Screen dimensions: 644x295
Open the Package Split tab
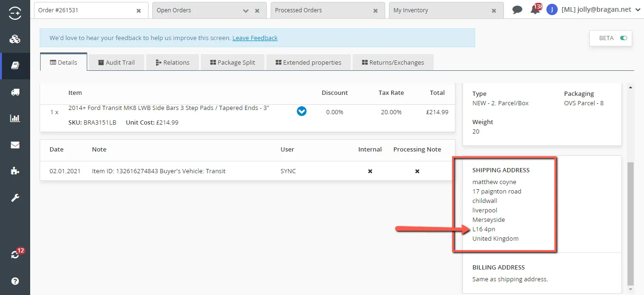click(232, 62)
